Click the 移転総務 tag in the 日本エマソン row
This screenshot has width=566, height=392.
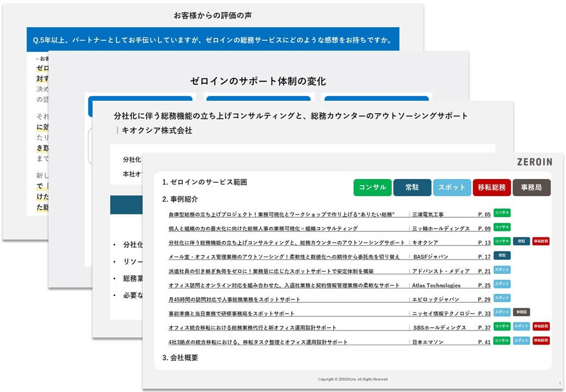[541, 340]
